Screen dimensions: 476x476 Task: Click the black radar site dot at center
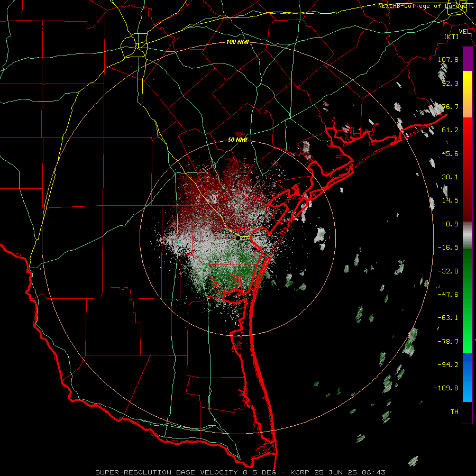click(x=237, y=239)
